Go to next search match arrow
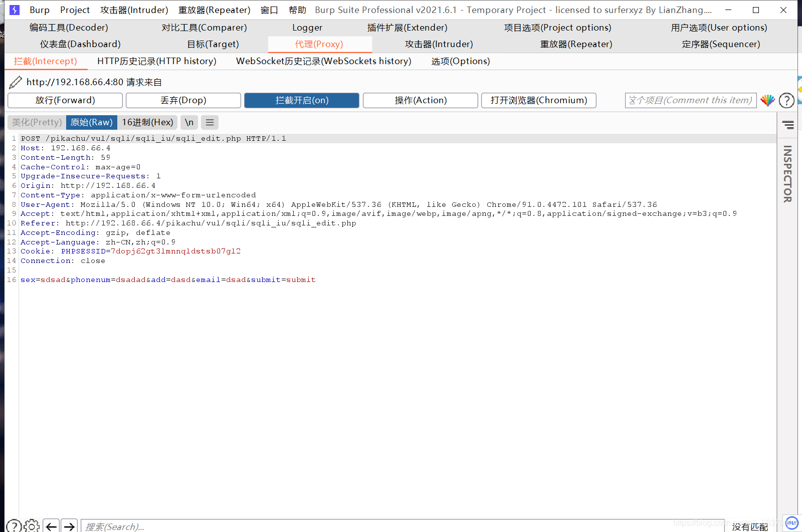The height and width of the screenshot is (532, 802). coord(69,526)
